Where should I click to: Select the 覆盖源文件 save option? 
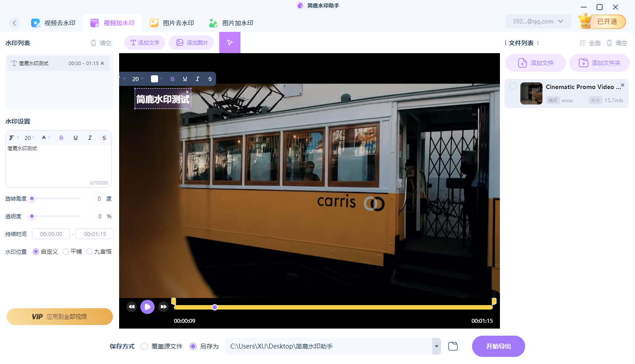click(x=144, y=346)
